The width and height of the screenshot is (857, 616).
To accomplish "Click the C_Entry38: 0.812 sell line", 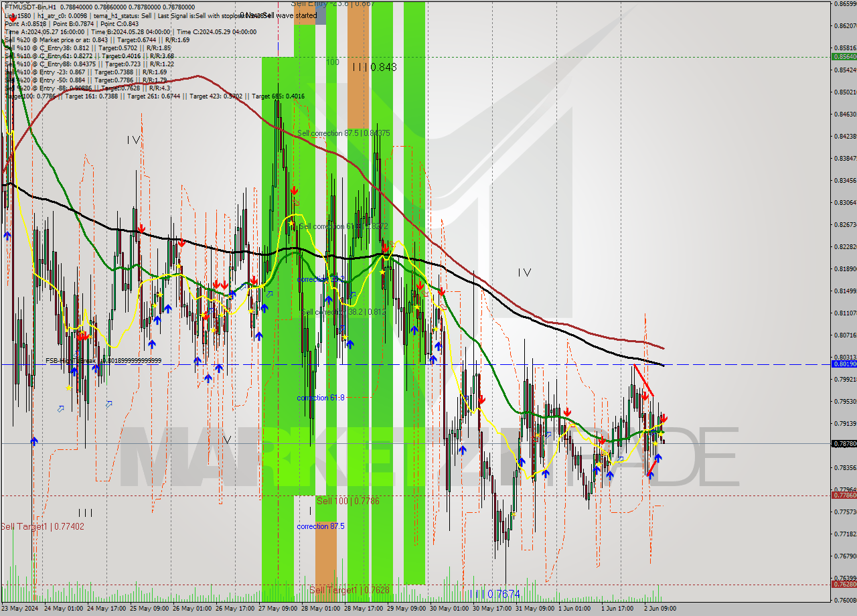I will [x=87, y=48].
